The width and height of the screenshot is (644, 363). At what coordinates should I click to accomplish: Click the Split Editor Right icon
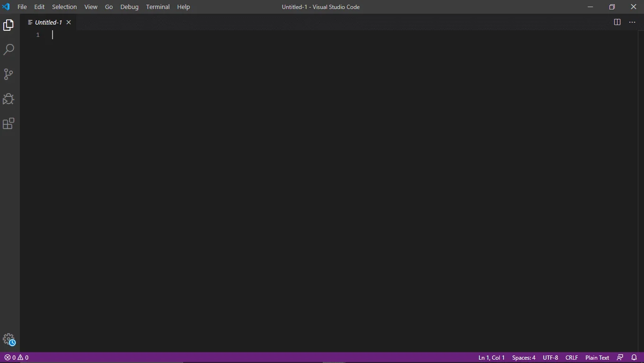[617, 22]
